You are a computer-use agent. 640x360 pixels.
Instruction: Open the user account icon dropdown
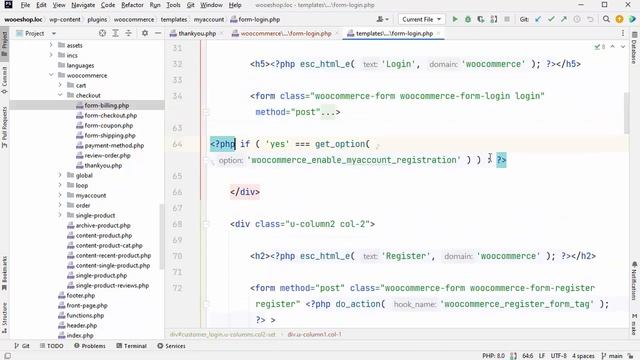pos(382,19)
